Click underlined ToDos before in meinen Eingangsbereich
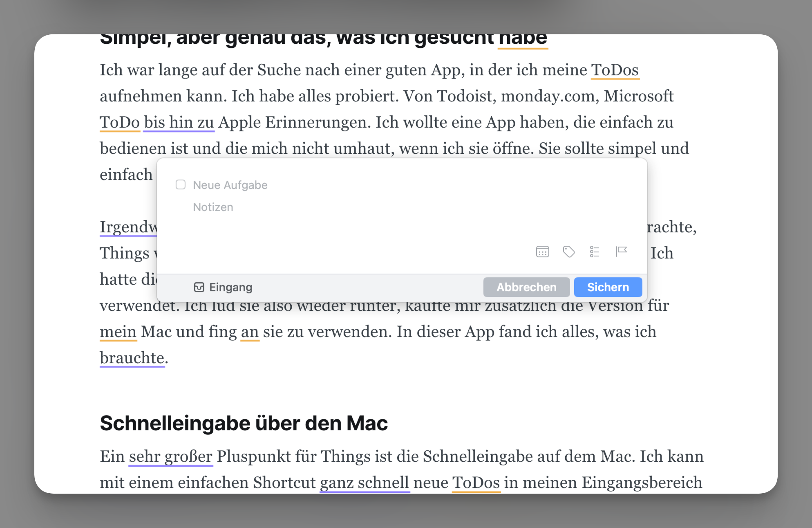Image resolution: width=812 pixels, height=528 pixels. coord(476,483)
